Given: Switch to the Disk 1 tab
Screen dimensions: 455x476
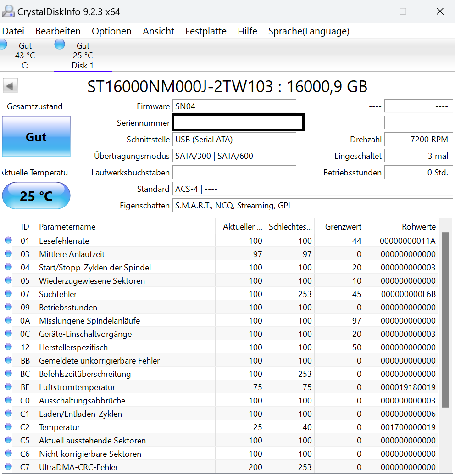Looking at the screenshot, I should point(83,56).
